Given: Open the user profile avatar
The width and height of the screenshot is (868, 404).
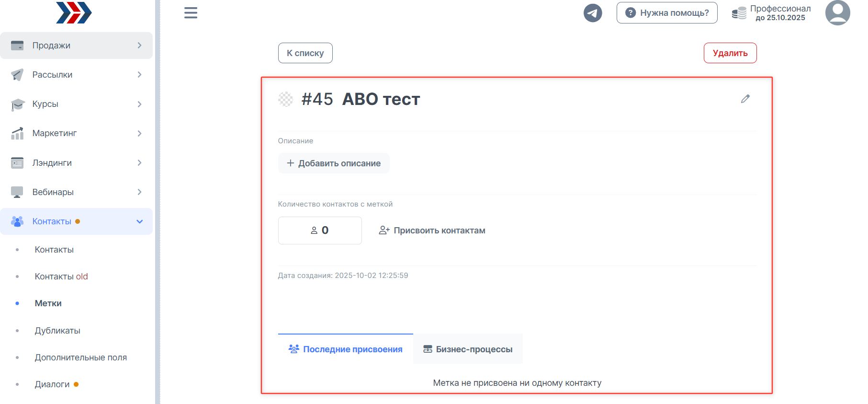Looking at the screenshot, I should pyautogui.click(x=837, y=13).
